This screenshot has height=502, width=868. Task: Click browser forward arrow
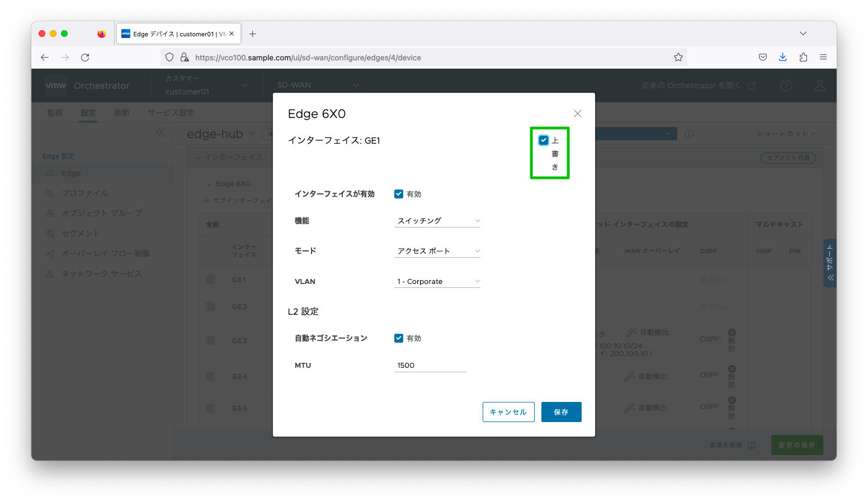pyautogui.click(x=65, y=57)
